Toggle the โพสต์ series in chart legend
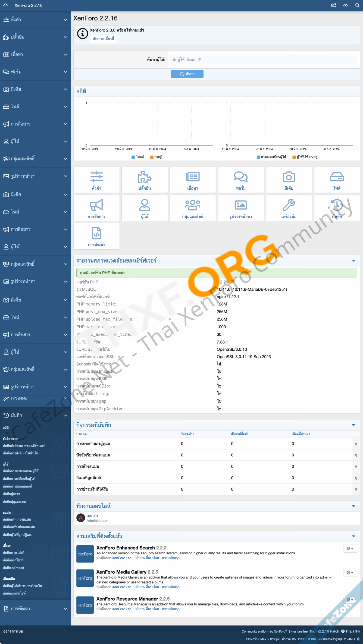Screen dimensions: 363x644 click(138, 157)
